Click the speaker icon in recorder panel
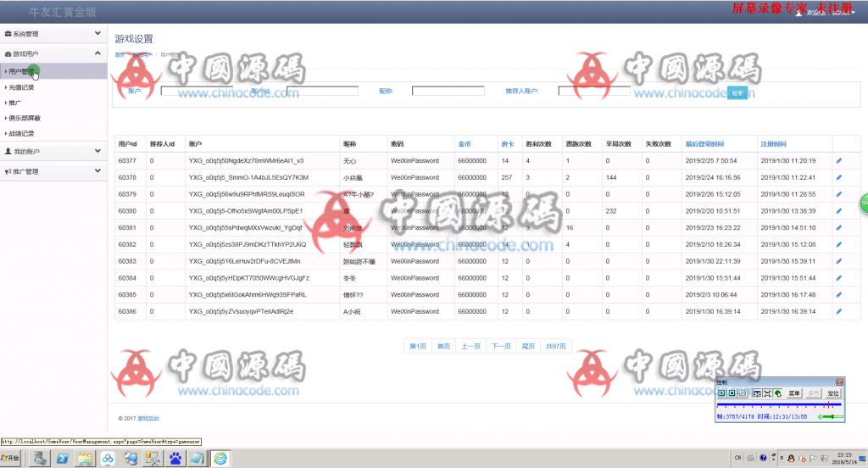The image size is (868, 468). click(x=820, y=416)
